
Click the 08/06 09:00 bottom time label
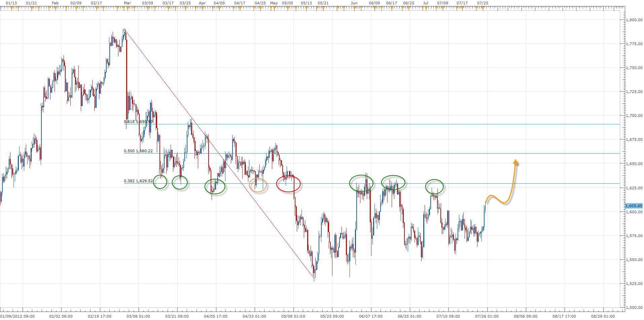(526, 316)
